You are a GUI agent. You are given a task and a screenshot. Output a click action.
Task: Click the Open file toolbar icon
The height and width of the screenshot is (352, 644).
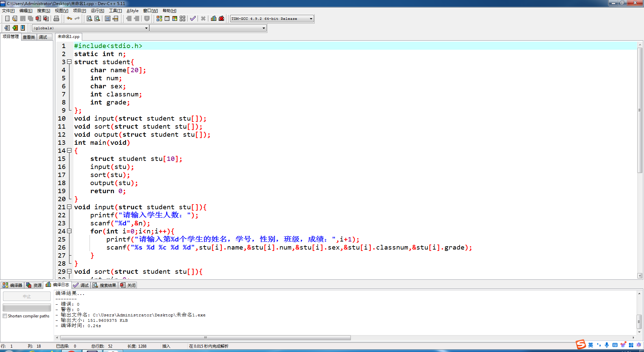[x=15, y=18]
